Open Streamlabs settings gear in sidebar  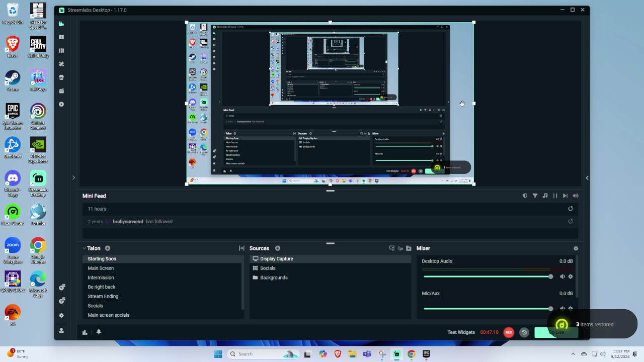coord(61,316)
